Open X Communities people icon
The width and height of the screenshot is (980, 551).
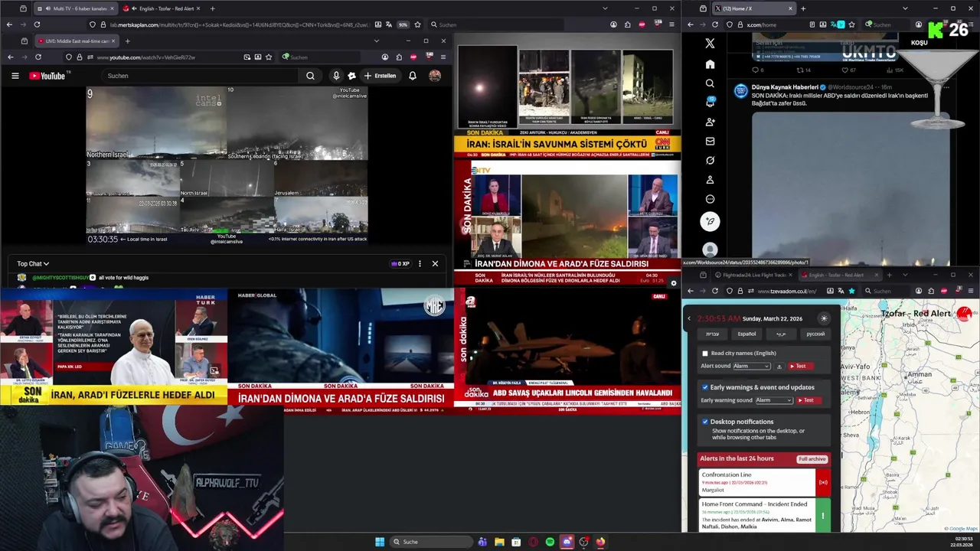coord(710,122)
